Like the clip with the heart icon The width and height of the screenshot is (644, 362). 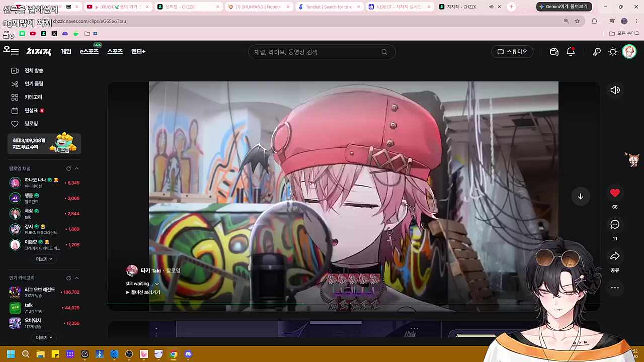615,193
